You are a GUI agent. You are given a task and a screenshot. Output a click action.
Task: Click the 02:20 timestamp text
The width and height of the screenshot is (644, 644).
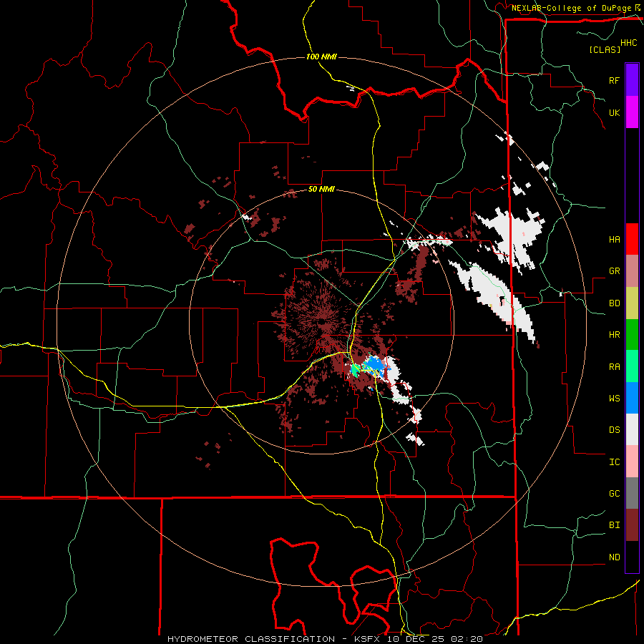pos(467,639)
